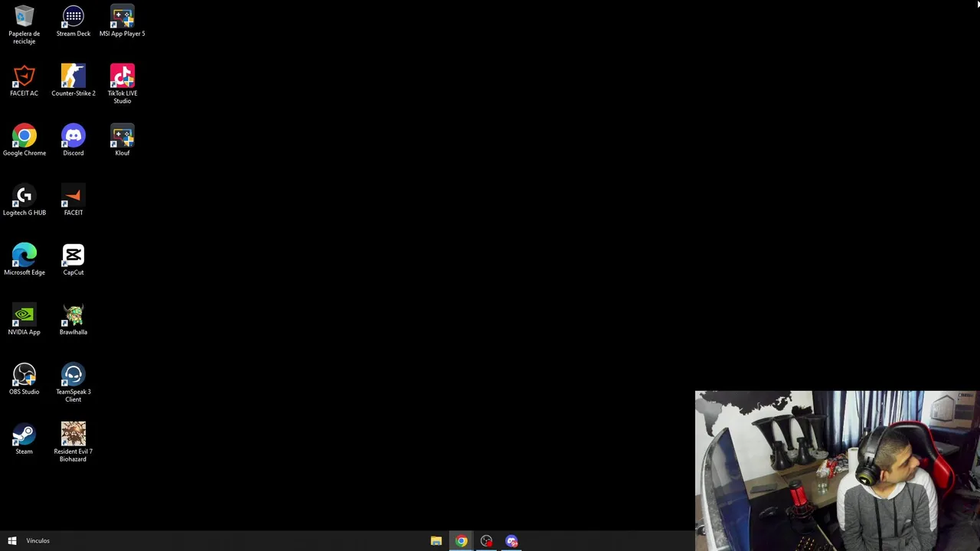Select the Klouf desktop shortcut
Viewport: 980px width, 551px height.
(122, 141)
